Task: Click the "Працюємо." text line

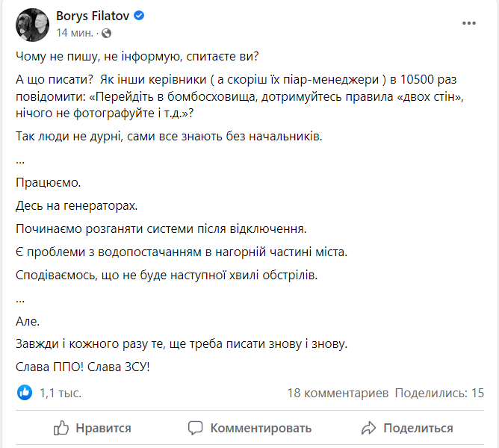Action: (x=44, y=182)
